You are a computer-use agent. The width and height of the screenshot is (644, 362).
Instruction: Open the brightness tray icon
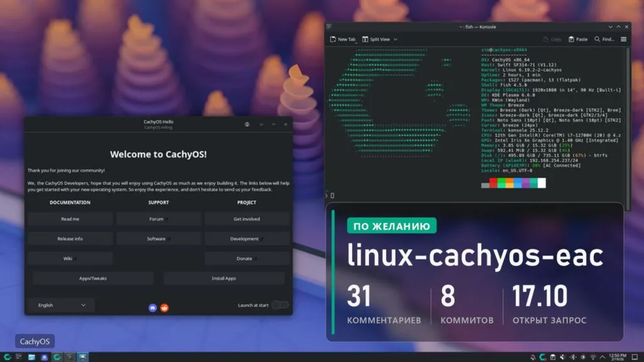tap(583, 357)
